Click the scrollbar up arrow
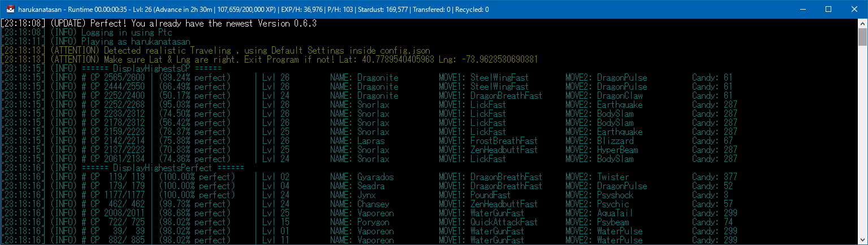Screen dimensions: 868x245 click(x=862, y=23)
